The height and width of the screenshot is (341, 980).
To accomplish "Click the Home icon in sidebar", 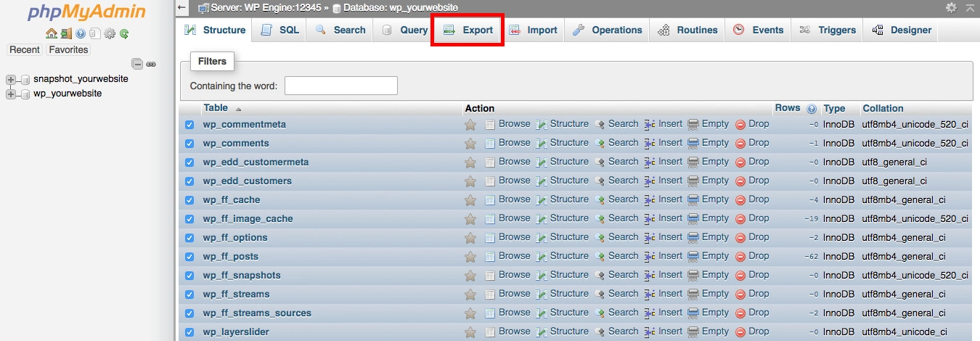I will [x=51, y=33].
